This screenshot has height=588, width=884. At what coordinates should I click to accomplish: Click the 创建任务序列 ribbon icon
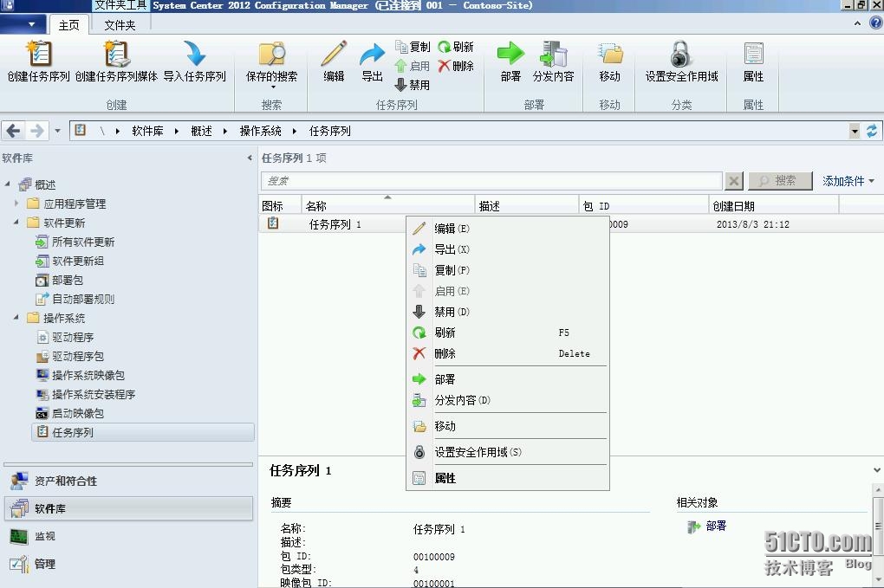pos(38,54)
